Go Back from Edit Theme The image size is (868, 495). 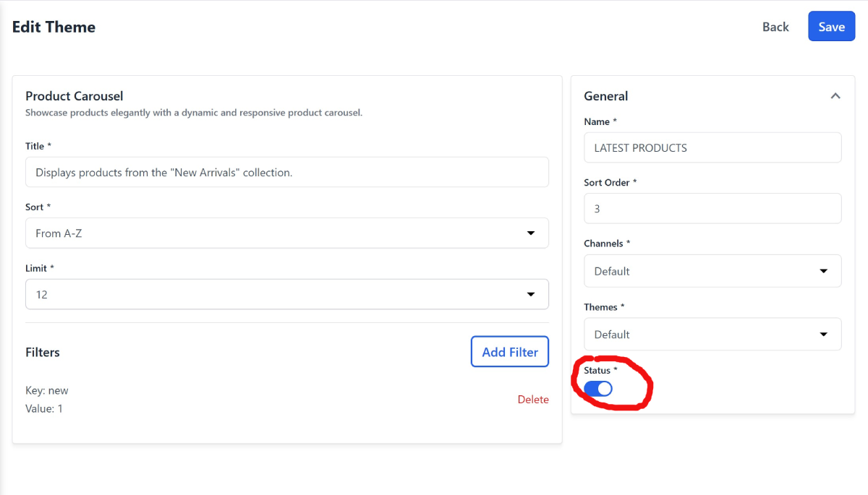coord(775,27)
